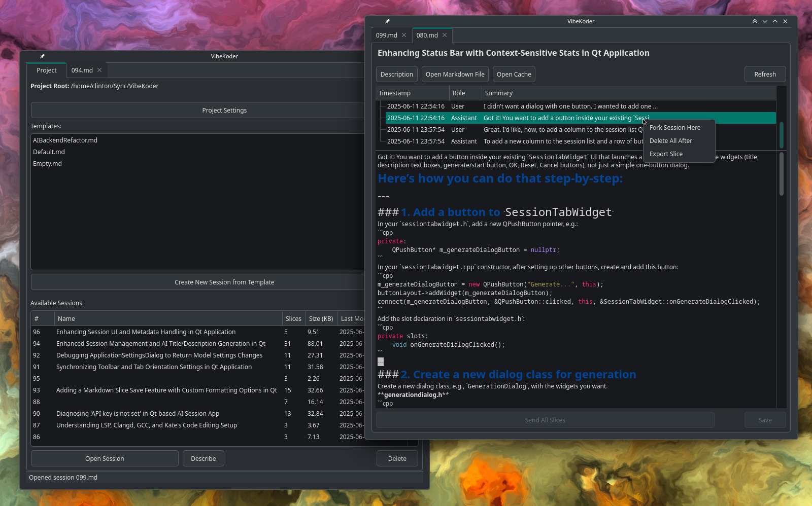Choose Fork Session Here from the context menu
Image resolution: width=812 pixels, height=506 pixels.
tap(675, 128)
